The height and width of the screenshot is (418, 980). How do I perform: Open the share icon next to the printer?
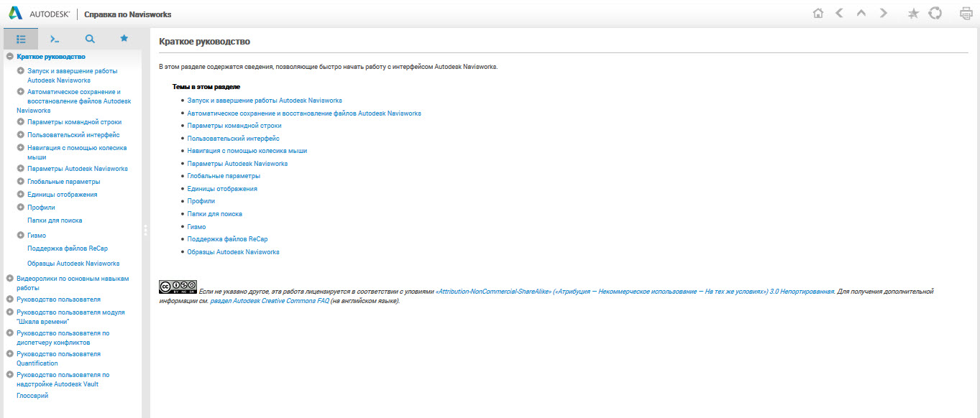(x=935, y=14)
